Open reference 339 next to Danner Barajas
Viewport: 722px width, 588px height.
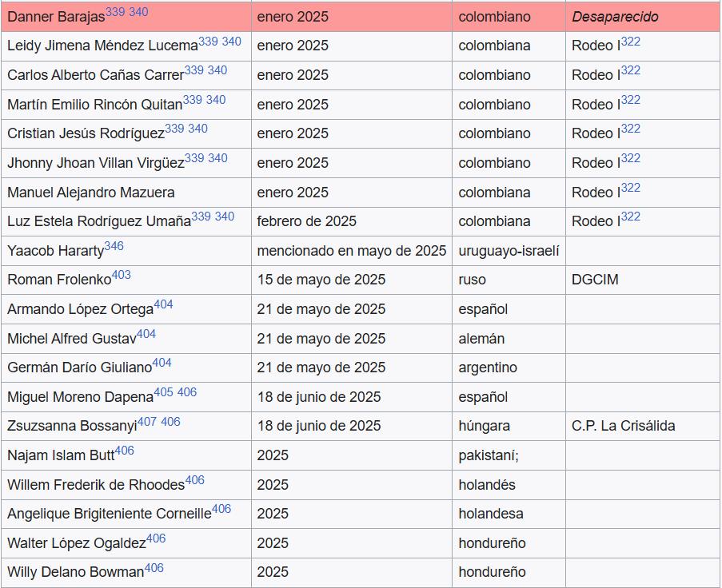point(114,12)
